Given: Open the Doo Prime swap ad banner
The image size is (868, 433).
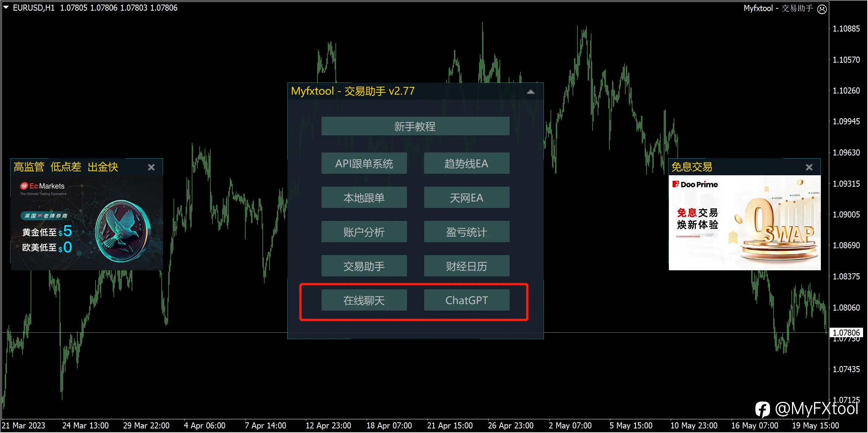Looking at the screenshot, I should [744, 223].
